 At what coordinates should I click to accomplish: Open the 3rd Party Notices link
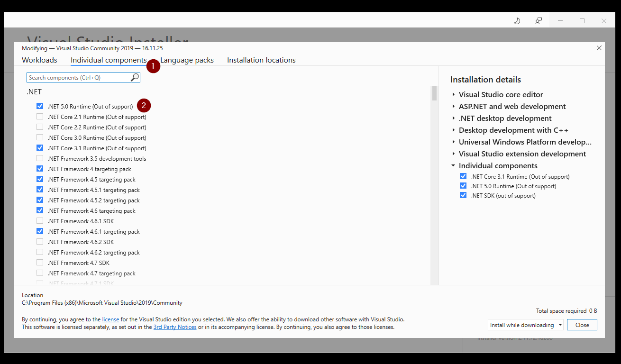pyautogui.click(x=175, y=327)
